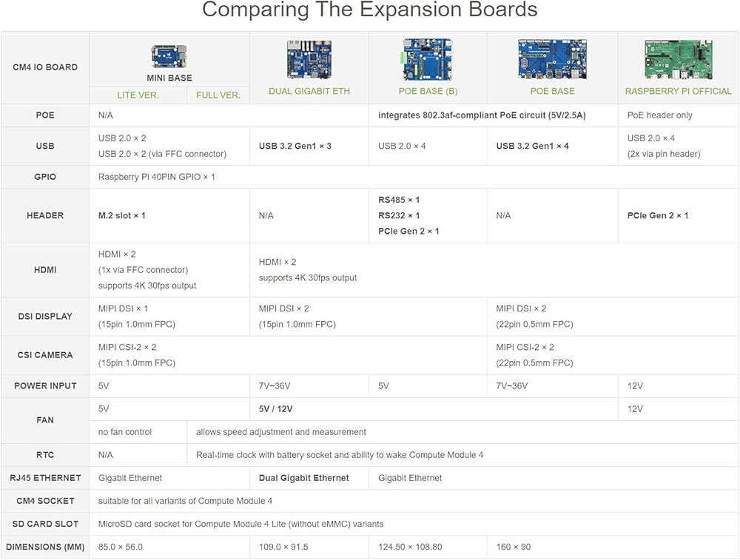Click the POWER INPUT row label
Image resolution: width=740 pixels, height=560 pixels.
coord(45,386)
